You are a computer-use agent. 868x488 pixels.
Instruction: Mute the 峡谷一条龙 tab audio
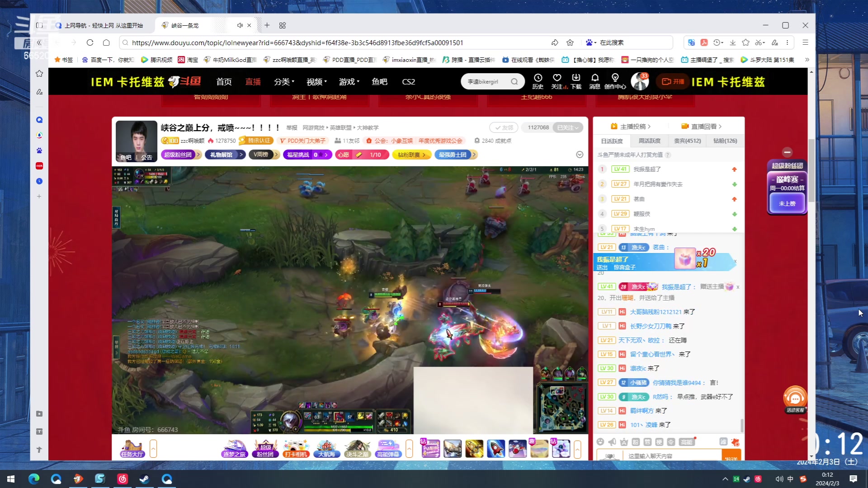click(x=240, y=25)
